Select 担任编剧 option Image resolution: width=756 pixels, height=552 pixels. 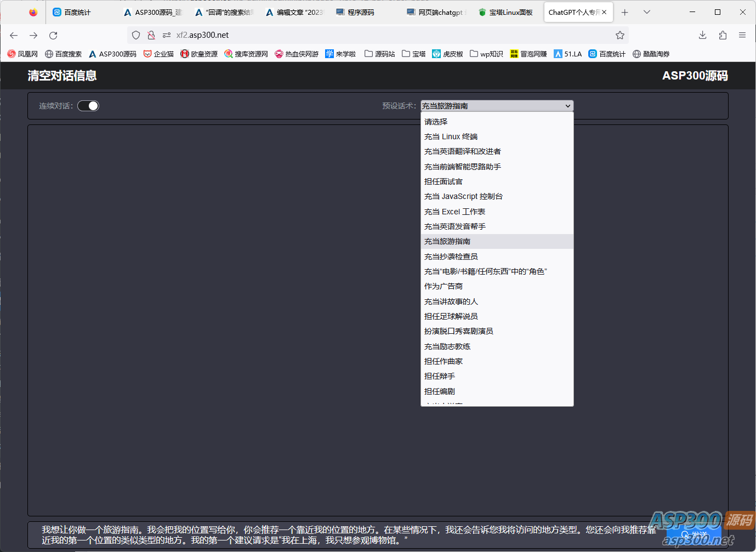click(x=497, y=391)
